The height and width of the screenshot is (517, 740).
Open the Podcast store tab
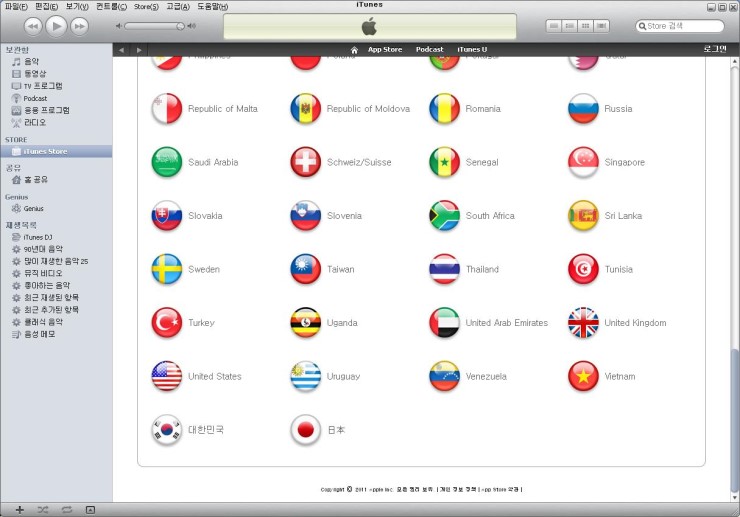[x=429, y=50]
